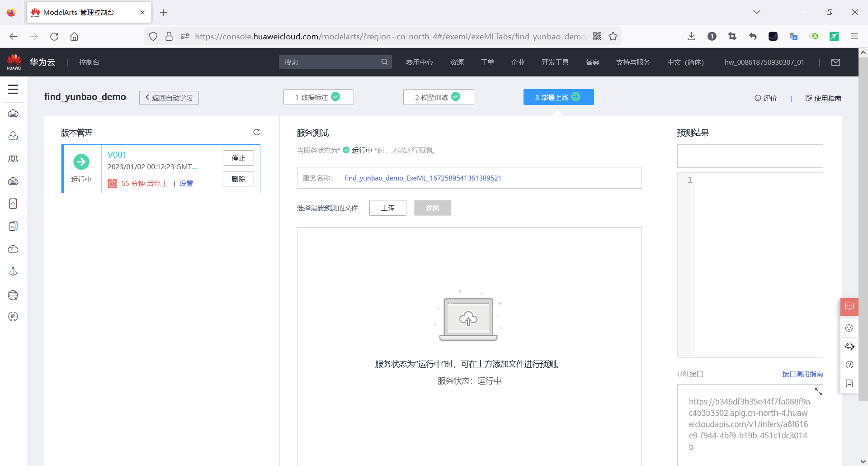This screenshot has width=868, height=466.
Task: Stop the running V001 service
Action: coord(238,158)
